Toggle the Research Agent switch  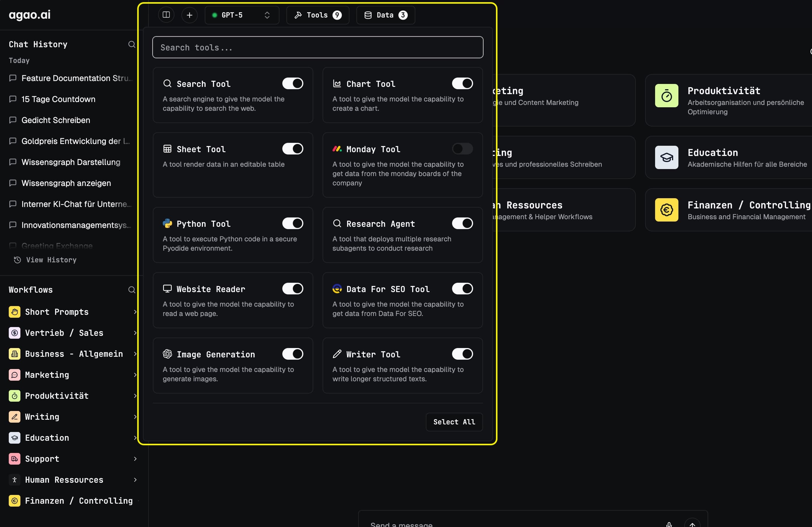click(x=462, y=223)
